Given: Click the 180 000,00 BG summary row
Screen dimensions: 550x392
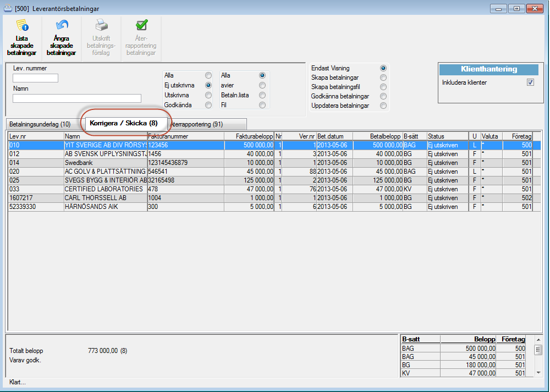Looking at the screenshot, I should click(464, 365).
